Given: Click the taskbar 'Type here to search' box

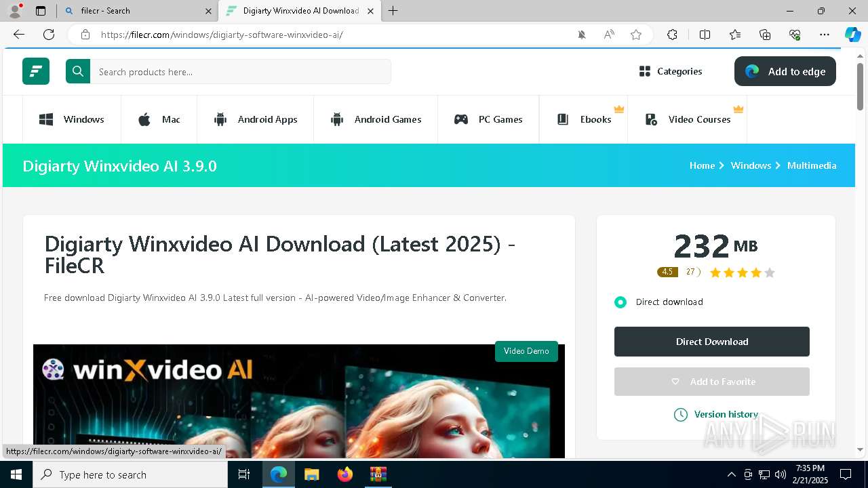Looking at the screenshot, I should (130, 474).
